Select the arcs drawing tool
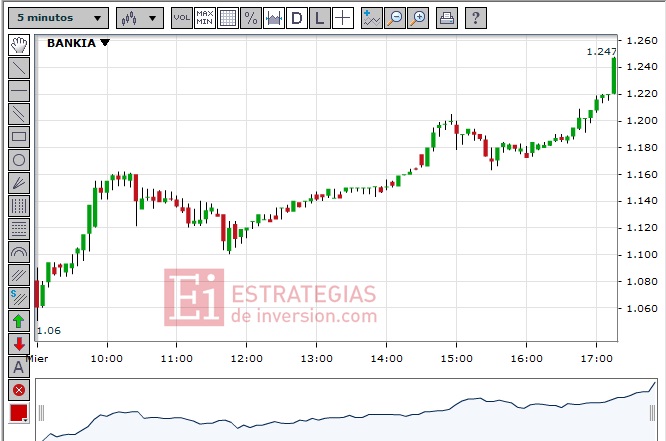 (x=19, y=252)
